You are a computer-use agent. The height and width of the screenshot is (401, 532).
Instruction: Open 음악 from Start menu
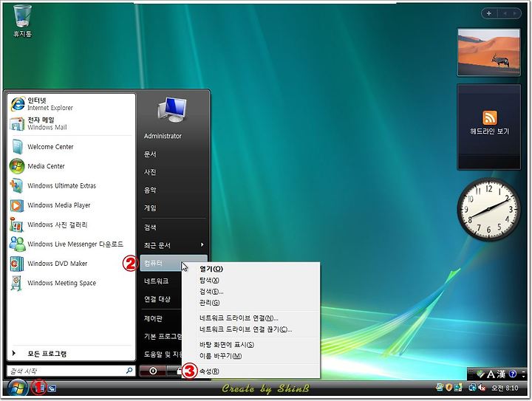(174, 191)
